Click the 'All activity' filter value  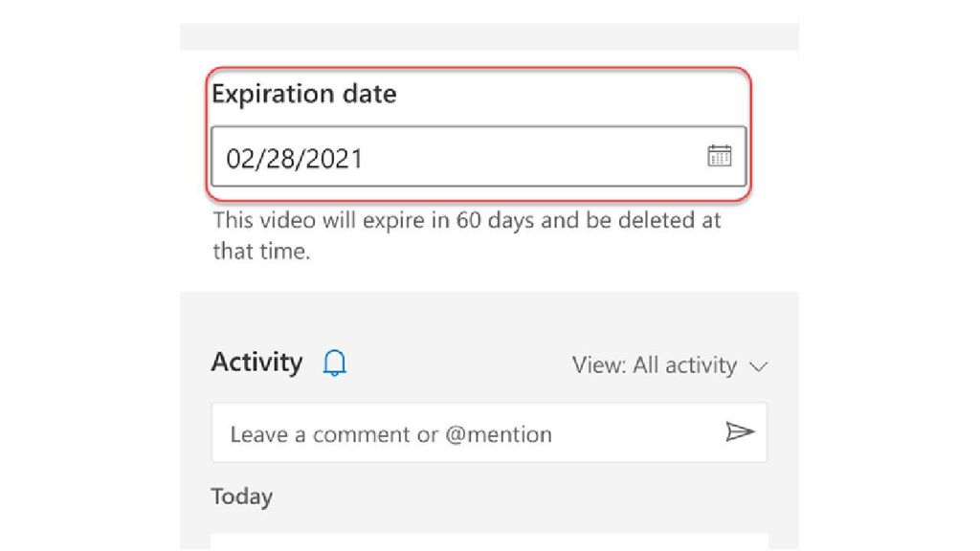click(684, 365)
